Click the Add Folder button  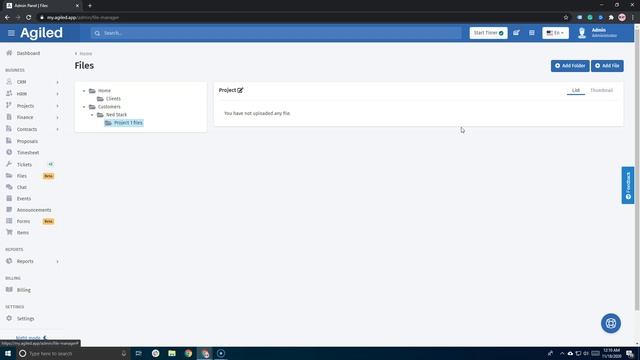570,66
